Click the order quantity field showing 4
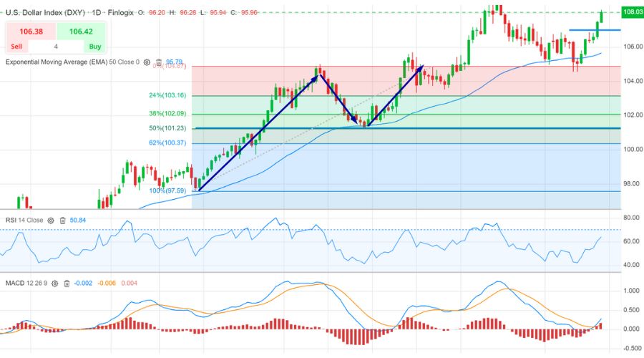 pyautogui.click(x=56, y=47)
